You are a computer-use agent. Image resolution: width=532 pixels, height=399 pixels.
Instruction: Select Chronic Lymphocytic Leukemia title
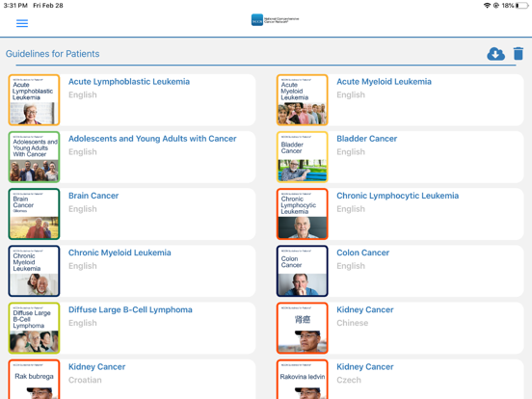[397, 196]
